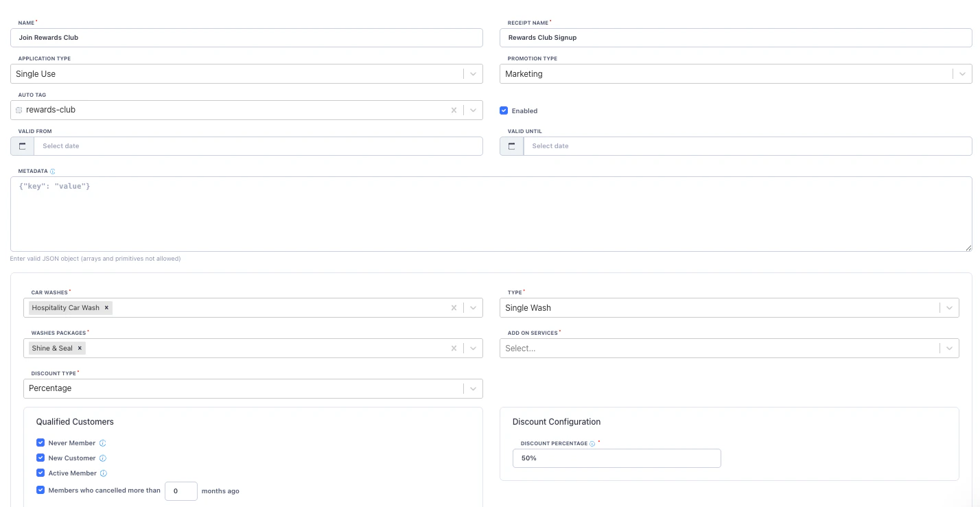Clear all selected Car Washes
This screenshot has width=980, height=507.
point(454,308)
